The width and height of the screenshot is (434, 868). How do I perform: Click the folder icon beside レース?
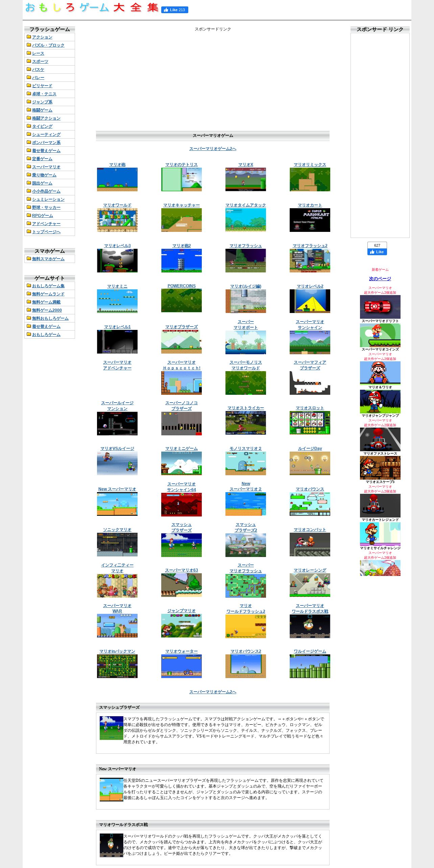[29, 53]
